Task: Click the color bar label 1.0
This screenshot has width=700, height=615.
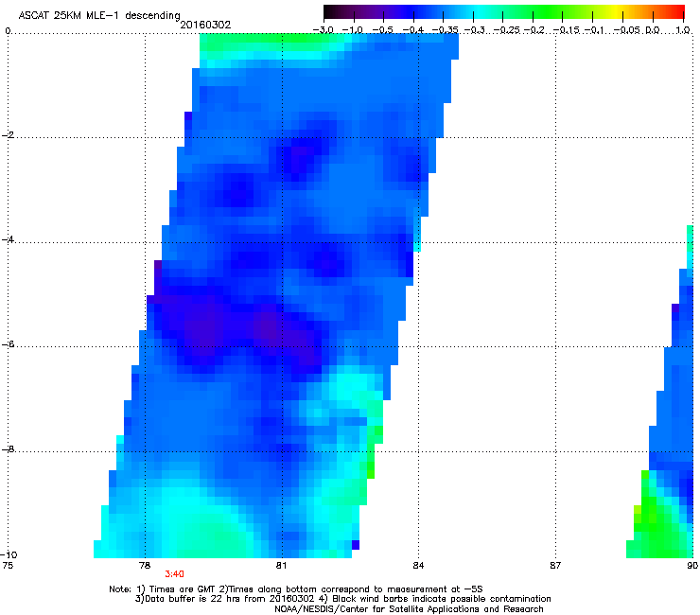Action: 683,30
